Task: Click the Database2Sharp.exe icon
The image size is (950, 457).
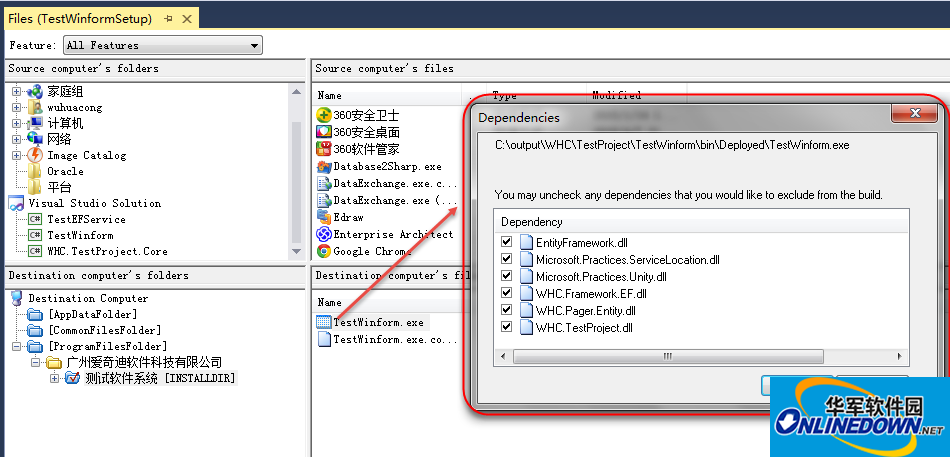Action: [x=324, y=166]
